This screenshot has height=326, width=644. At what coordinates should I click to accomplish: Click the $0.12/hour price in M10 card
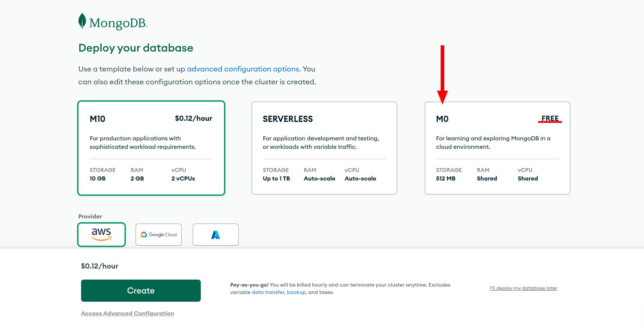[193, 118]
